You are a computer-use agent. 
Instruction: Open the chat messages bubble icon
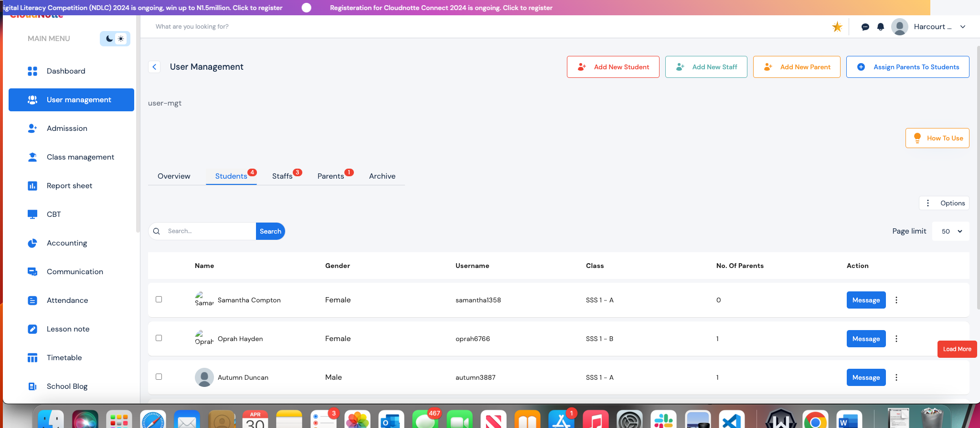pyautogui.click(x=865, y=27)
